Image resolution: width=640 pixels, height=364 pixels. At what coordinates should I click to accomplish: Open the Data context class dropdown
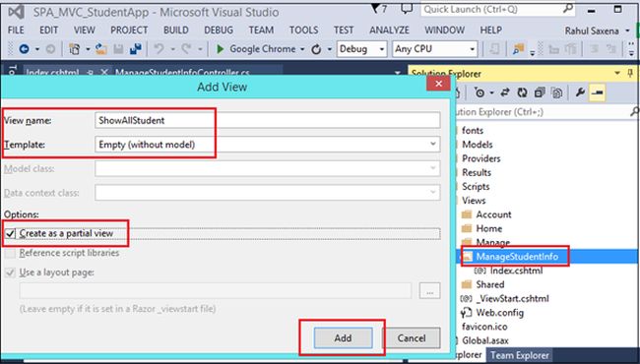(432, 193)
